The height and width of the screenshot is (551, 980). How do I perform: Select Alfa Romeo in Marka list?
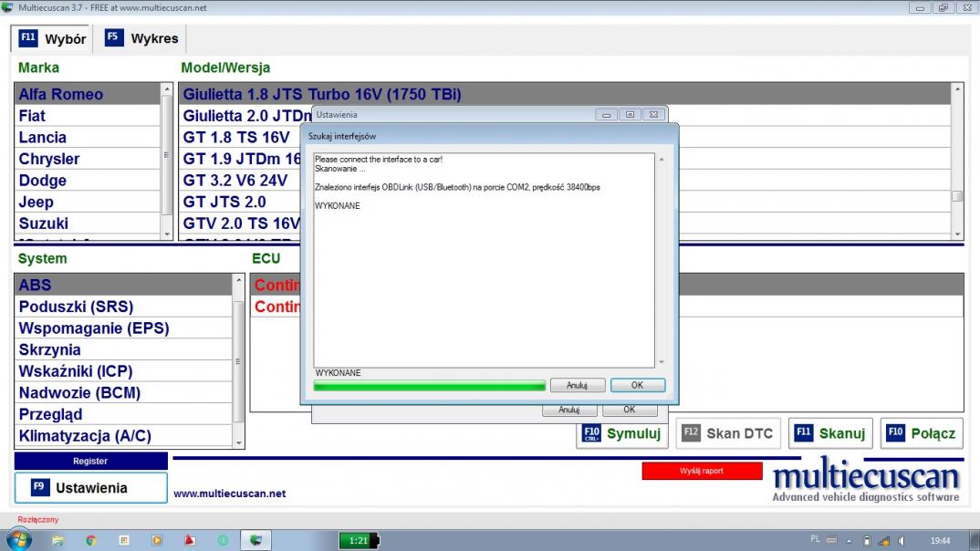(x=88, y=94)
